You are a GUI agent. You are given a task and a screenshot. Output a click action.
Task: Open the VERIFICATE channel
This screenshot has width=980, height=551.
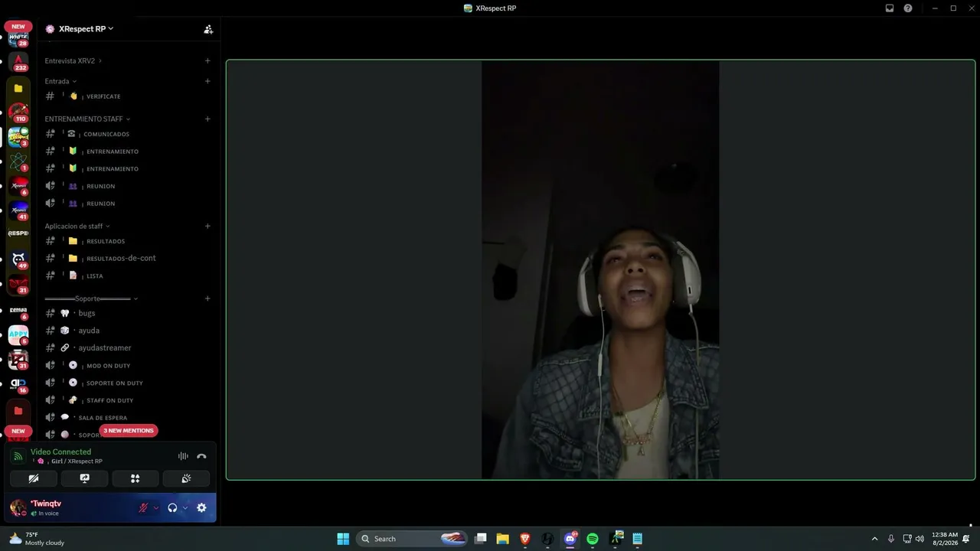(x=127, y=96)
